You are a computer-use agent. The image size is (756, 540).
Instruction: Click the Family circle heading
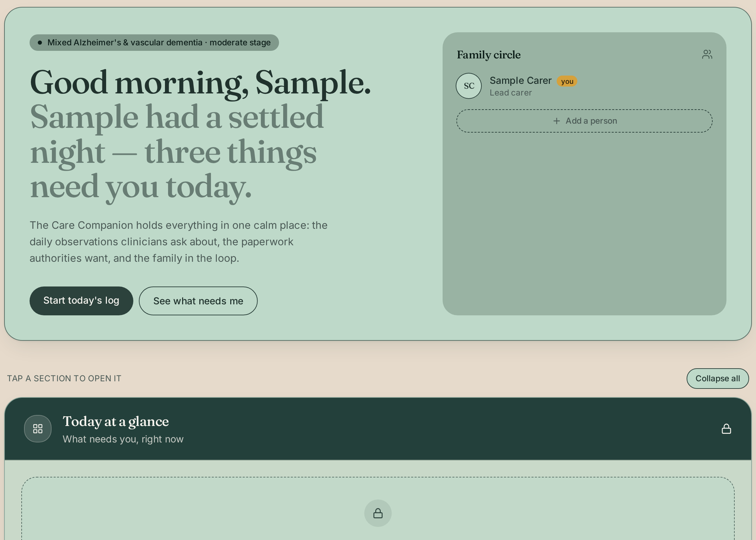tap(489, 55)
